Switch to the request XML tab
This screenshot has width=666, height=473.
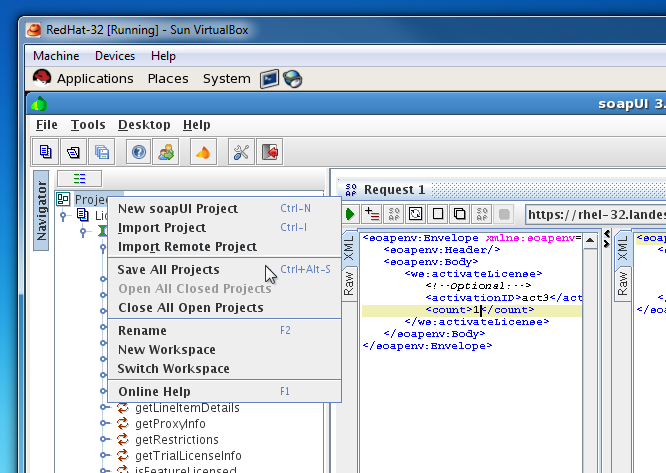(x=349, y=249)
